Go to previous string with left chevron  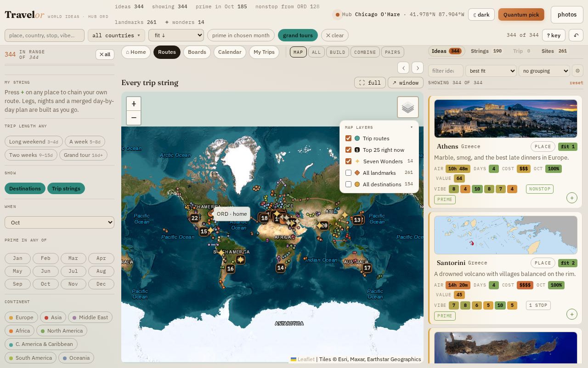coord(403,68)
